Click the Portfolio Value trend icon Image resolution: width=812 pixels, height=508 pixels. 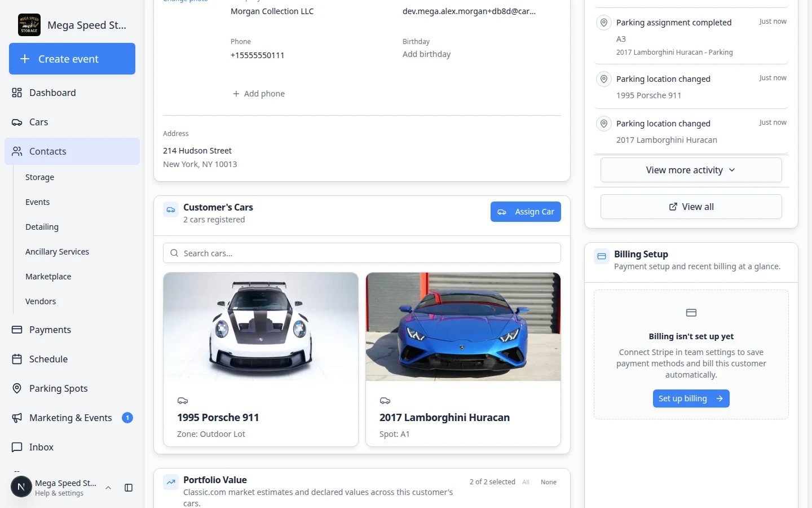point(171,482)
